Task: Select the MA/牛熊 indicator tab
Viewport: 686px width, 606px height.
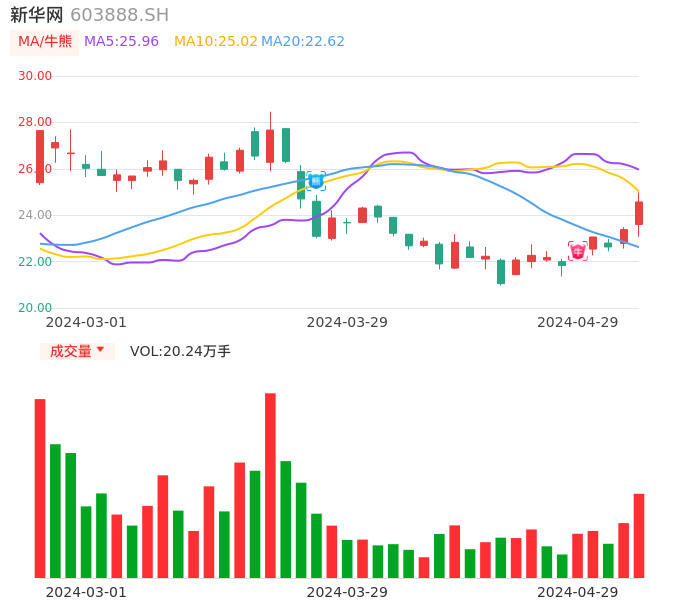Action: [45, 42]
